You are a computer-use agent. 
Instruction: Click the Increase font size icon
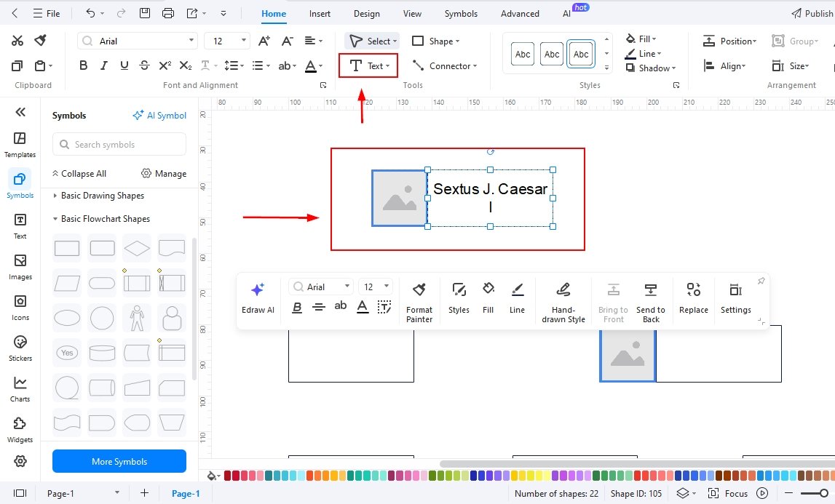(x=264, y=41)
